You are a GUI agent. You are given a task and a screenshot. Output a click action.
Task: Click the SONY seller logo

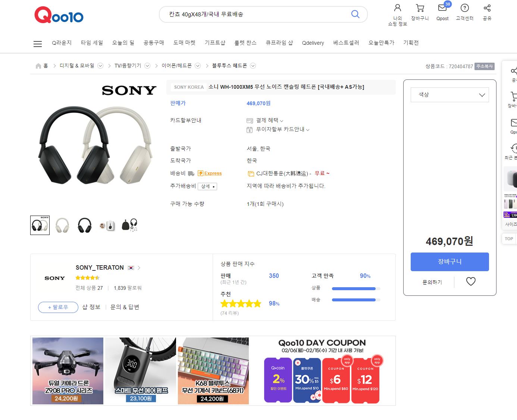click(x=54, y=278)
